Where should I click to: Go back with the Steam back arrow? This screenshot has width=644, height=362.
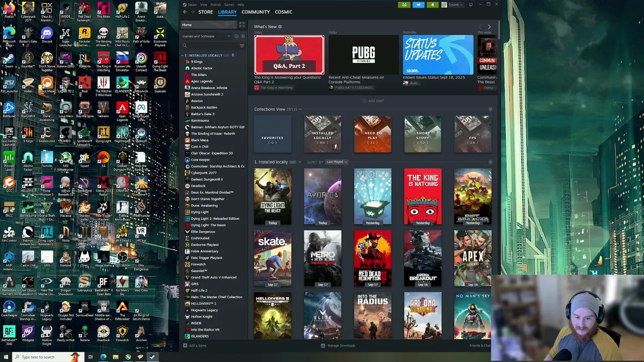(x=185, y=12)
